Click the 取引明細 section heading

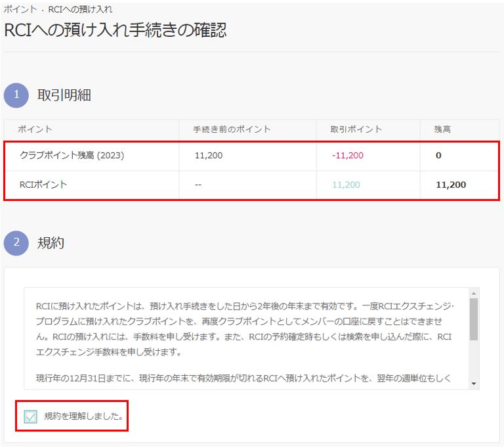pos(64,95)
